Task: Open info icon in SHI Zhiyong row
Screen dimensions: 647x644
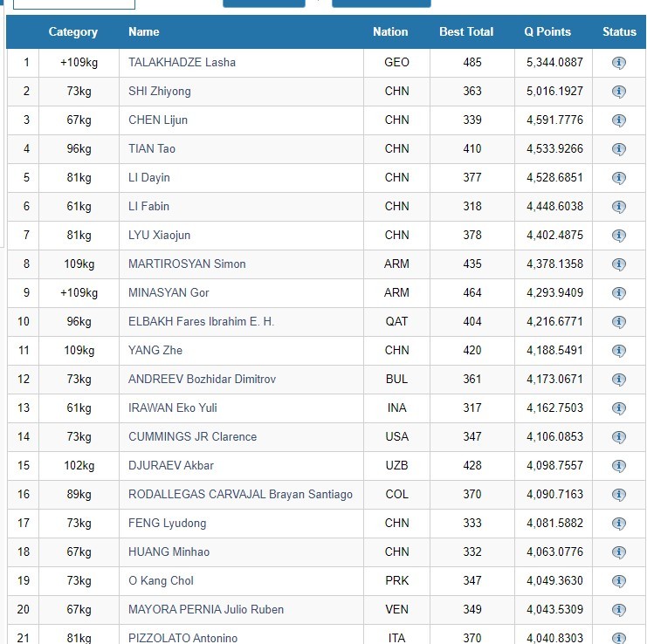Action: coord(619,92)
